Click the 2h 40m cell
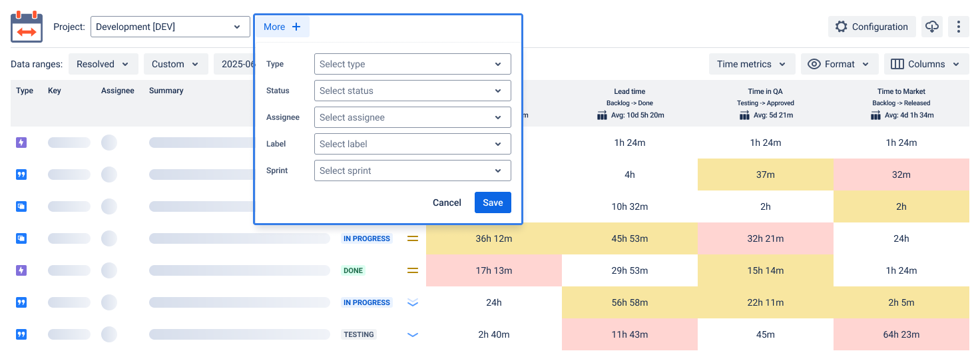 click(494, 334)
